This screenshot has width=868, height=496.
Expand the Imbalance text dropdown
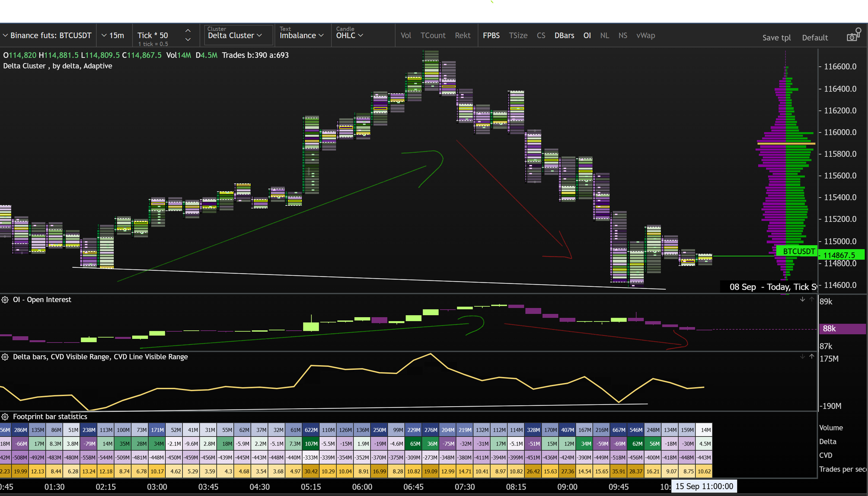point(301,36)
